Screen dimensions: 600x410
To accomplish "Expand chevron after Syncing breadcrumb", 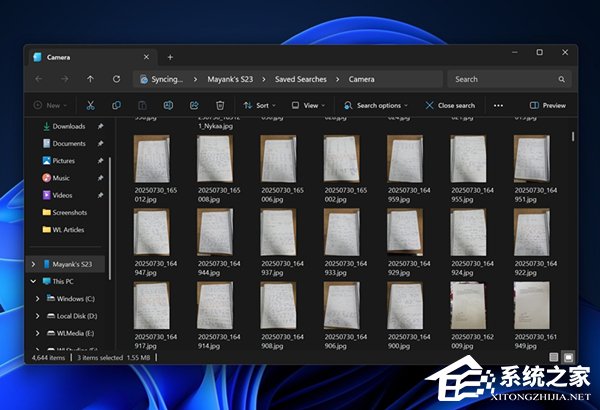I will [x=196, y=79].
